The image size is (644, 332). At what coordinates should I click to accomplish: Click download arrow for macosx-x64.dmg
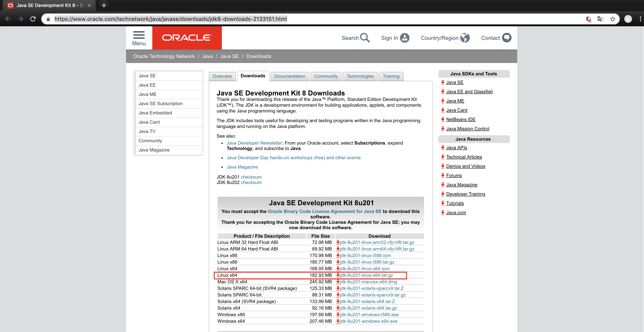[338, 282]
